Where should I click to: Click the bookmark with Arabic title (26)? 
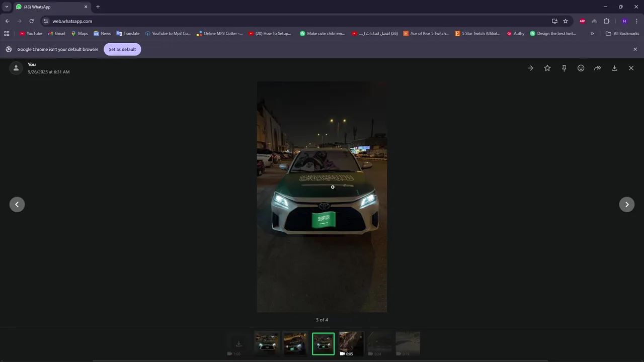point(375,34)
